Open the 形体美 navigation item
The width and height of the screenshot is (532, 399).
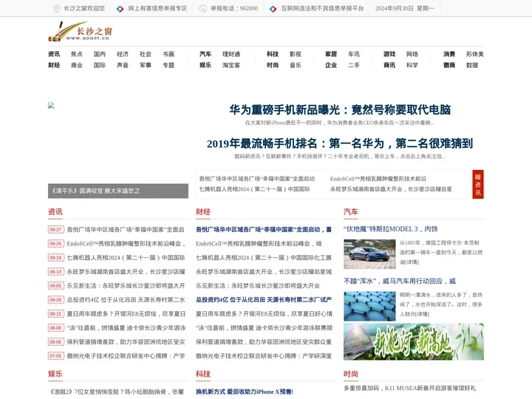(474, 54)
